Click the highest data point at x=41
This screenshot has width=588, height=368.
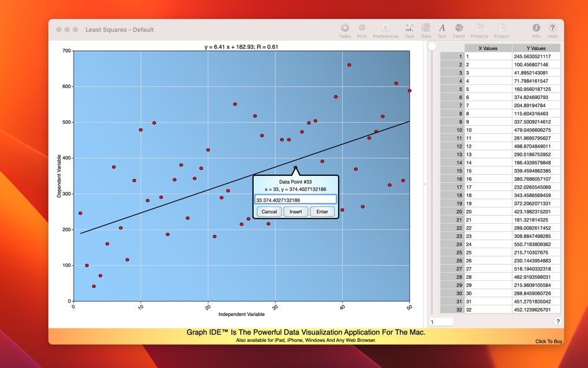(349, 65)
